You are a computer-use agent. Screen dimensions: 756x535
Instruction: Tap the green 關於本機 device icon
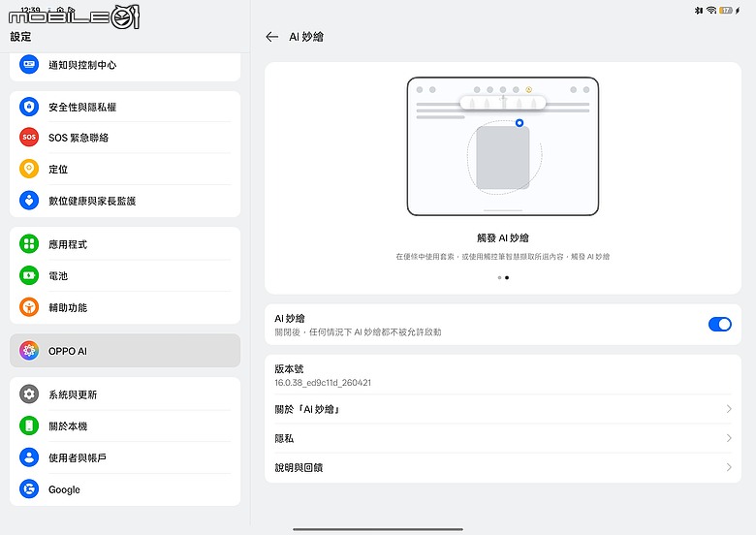(29, 425)
